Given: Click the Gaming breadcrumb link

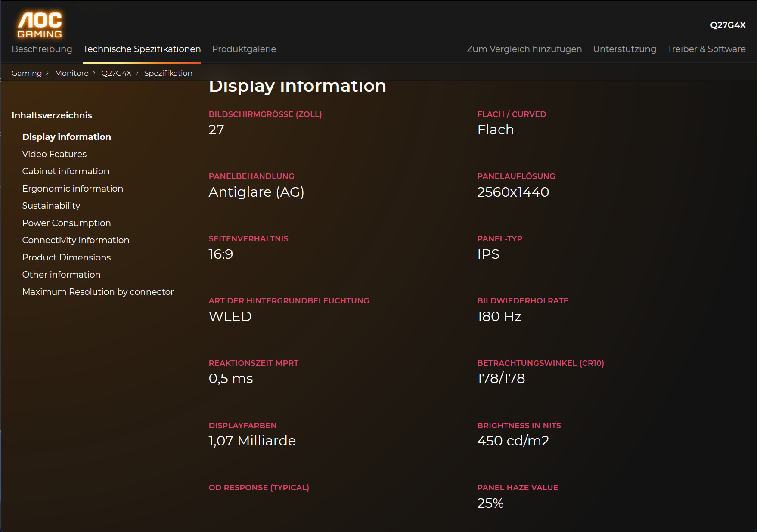Looking at the screenshot, I should click(x=27, y=73).
